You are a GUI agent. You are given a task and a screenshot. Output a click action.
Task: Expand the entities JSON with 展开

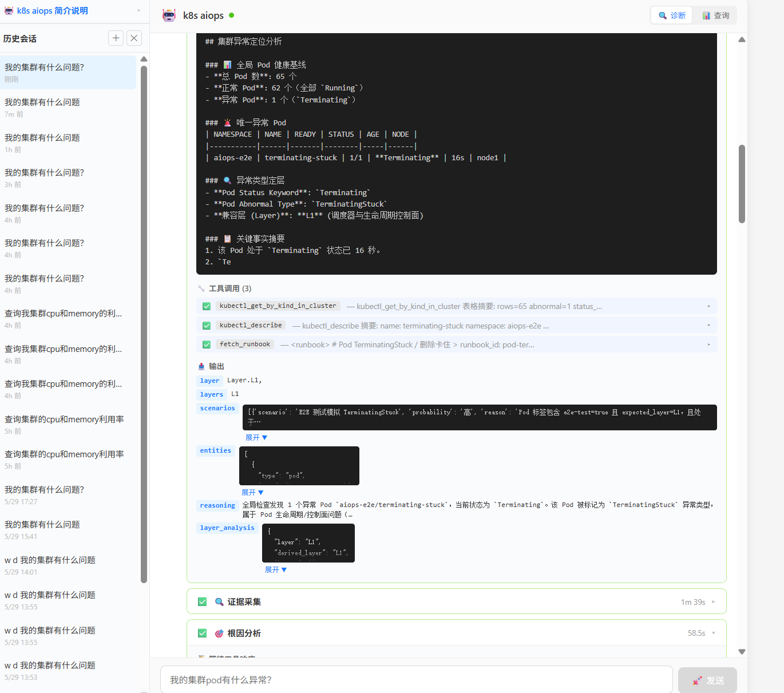click(x=252, y=492)
